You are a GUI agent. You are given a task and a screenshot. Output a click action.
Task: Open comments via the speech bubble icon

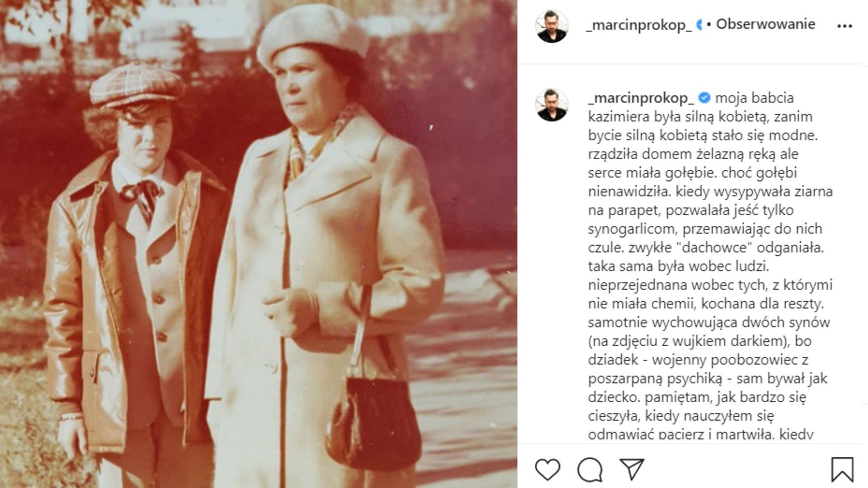[590, 470]
